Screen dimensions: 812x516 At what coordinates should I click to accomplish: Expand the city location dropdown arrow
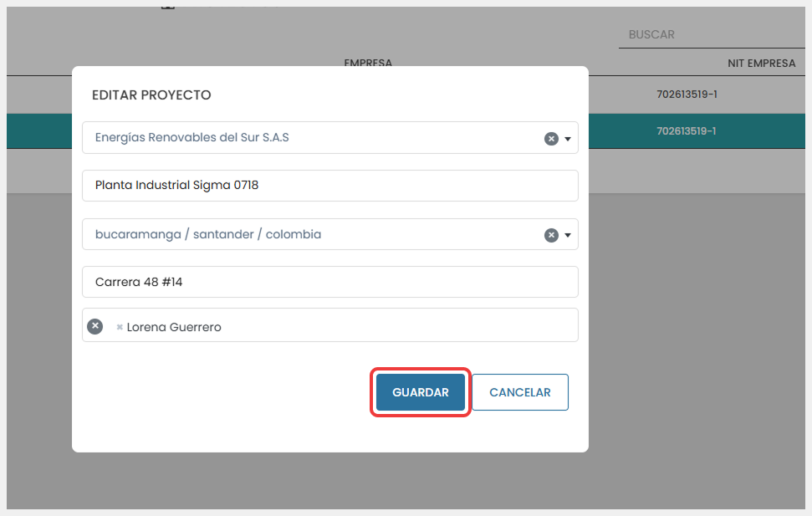(x=569, y=236)
